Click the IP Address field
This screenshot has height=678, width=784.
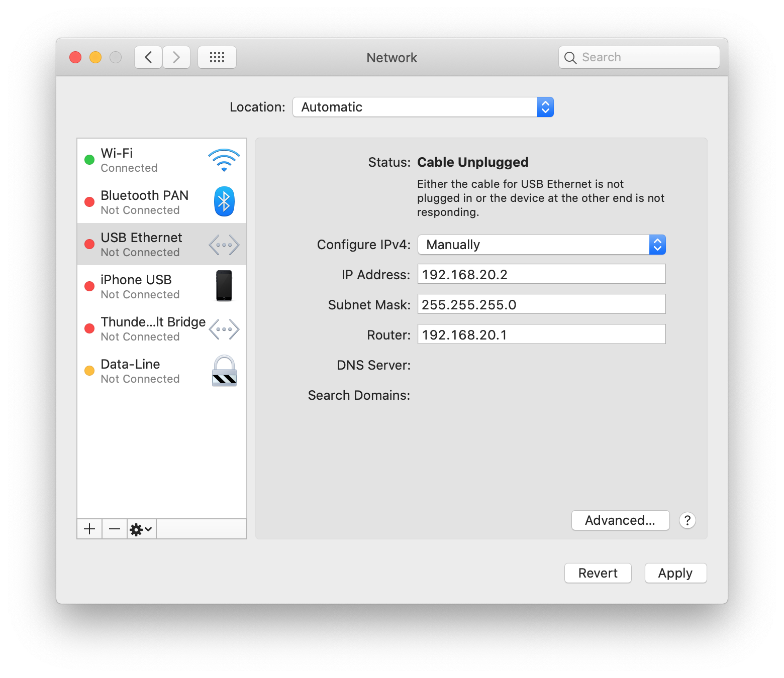(x=541, y=274)
